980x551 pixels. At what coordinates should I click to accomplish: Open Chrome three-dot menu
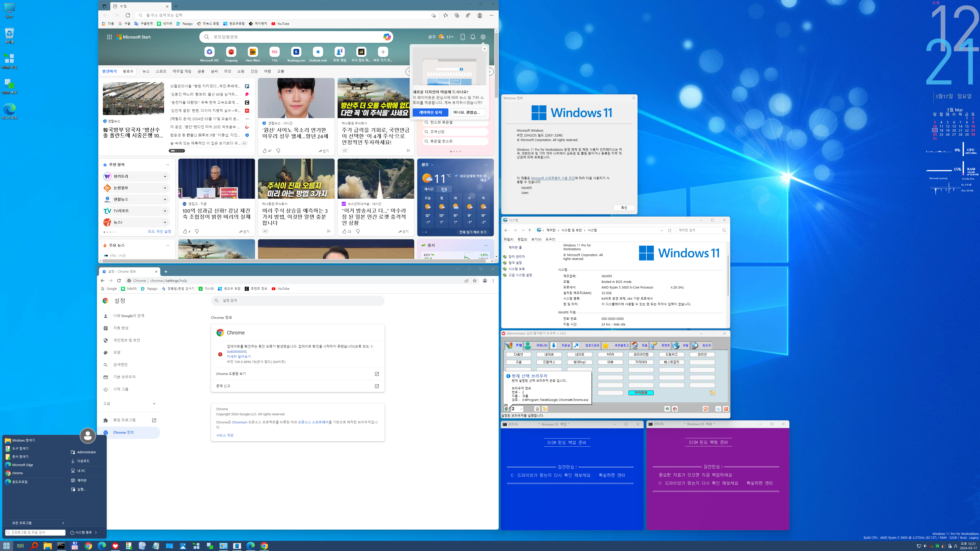(x=493, y=281)
